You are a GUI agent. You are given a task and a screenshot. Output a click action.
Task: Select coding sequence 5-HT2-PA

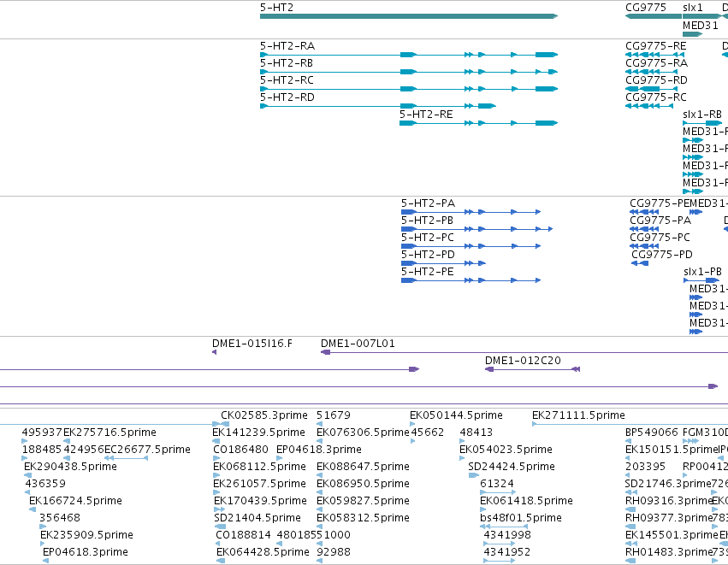click(x=428, y=203)
